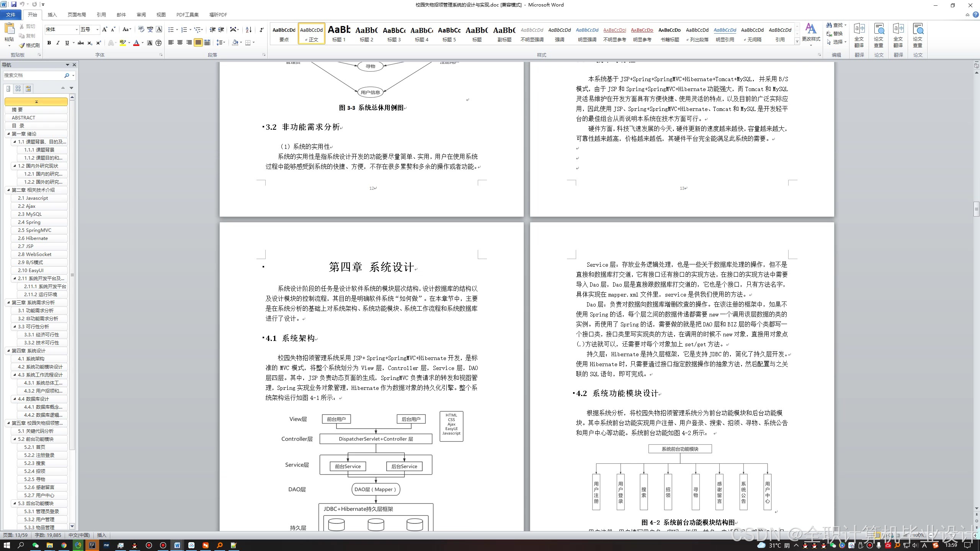This screenshot has width=980, height=551.
Task: Apply the 标题 1 style
Action: tap(339, 33)
